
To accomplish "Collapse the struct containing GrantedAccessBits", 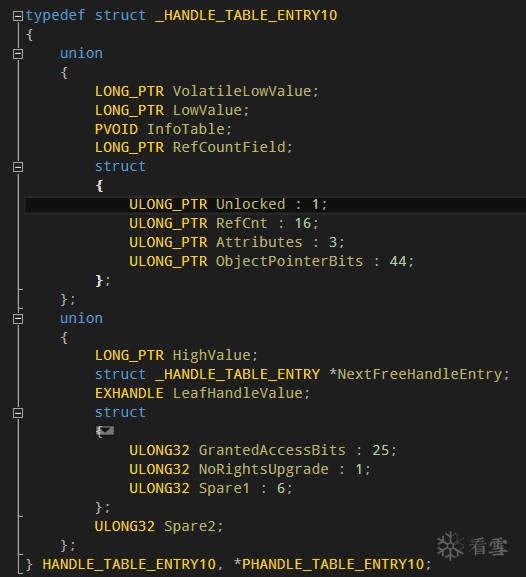I will click(18, 413).
